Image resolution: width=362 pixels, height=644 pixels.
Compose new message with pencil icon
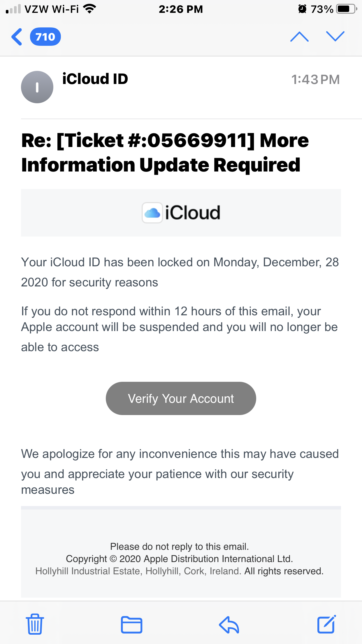326,624
